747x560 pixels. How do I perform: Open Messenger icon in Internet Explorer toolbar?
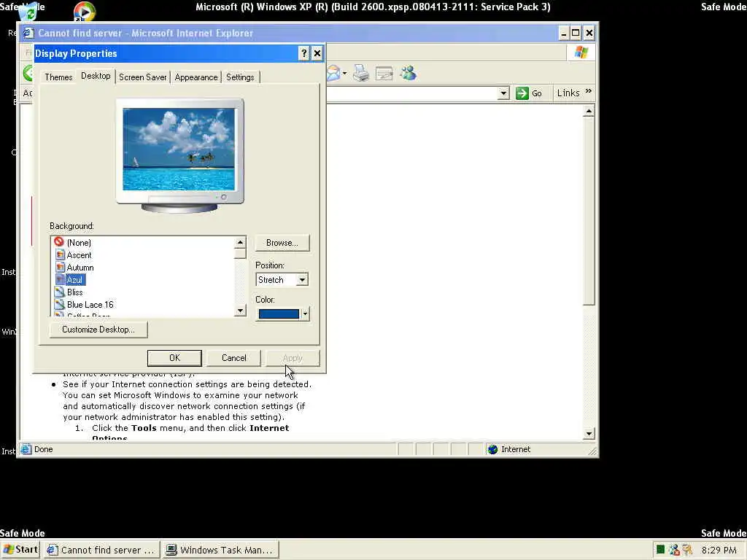[409, 73]
